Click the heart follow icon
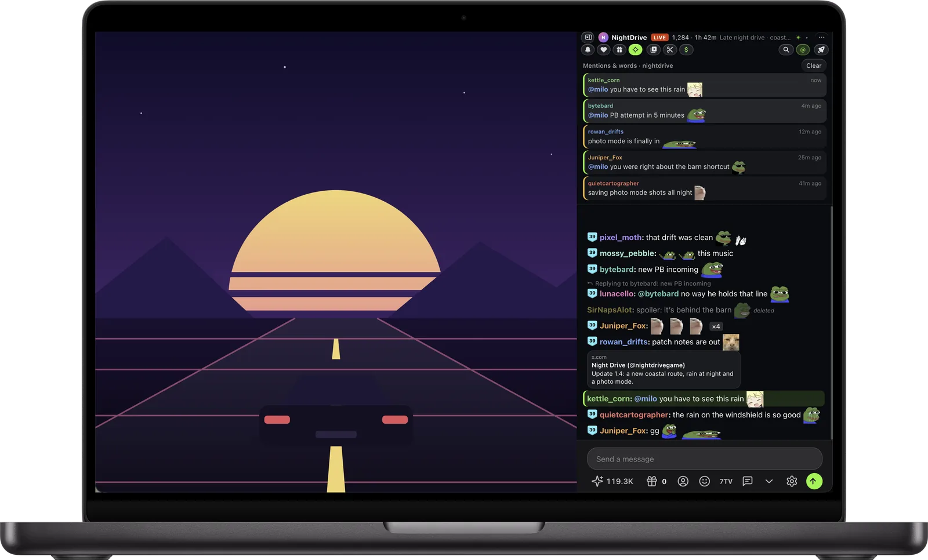 604,50
